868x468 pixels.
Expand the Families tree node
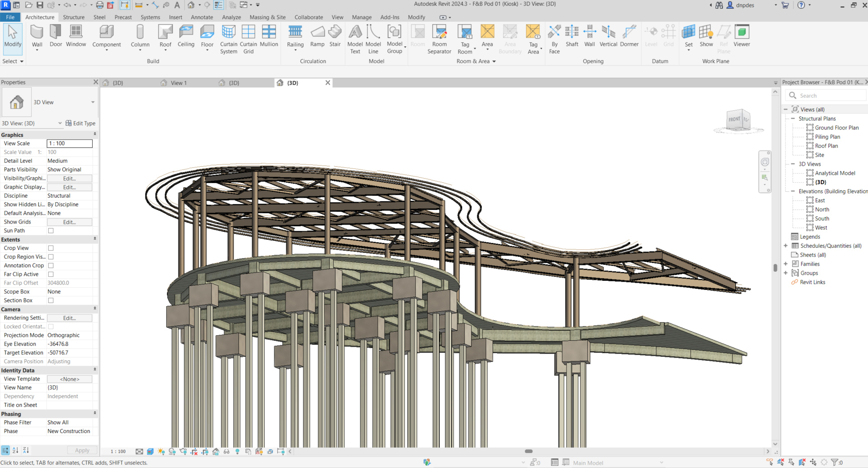click(x=785, y=264)
